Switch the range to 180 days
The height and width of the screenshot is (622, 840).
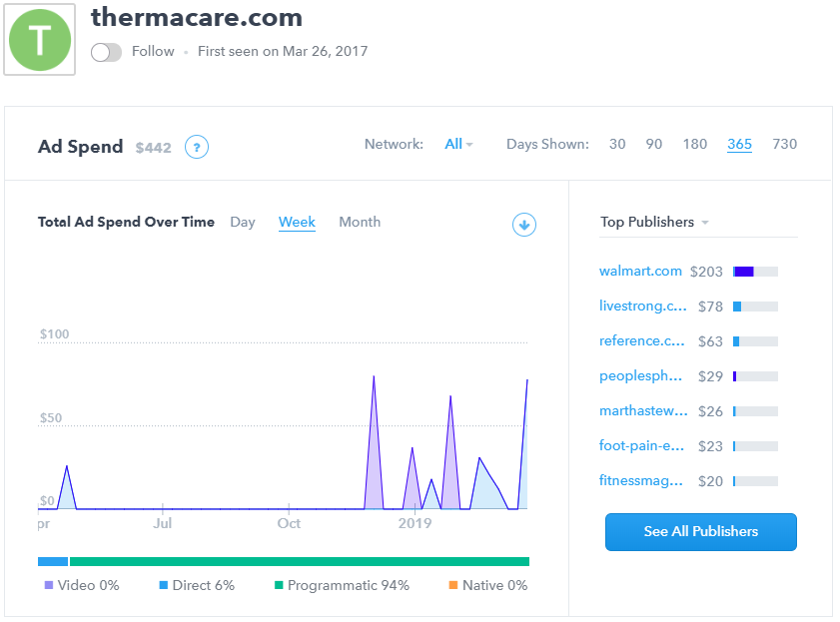click(695, 144)
